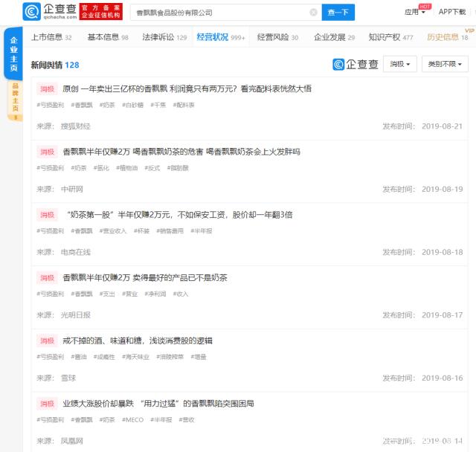Switch to the 法律诉讼 tab
The width and height of the screenshot is (476, 452).
(164, 37)
